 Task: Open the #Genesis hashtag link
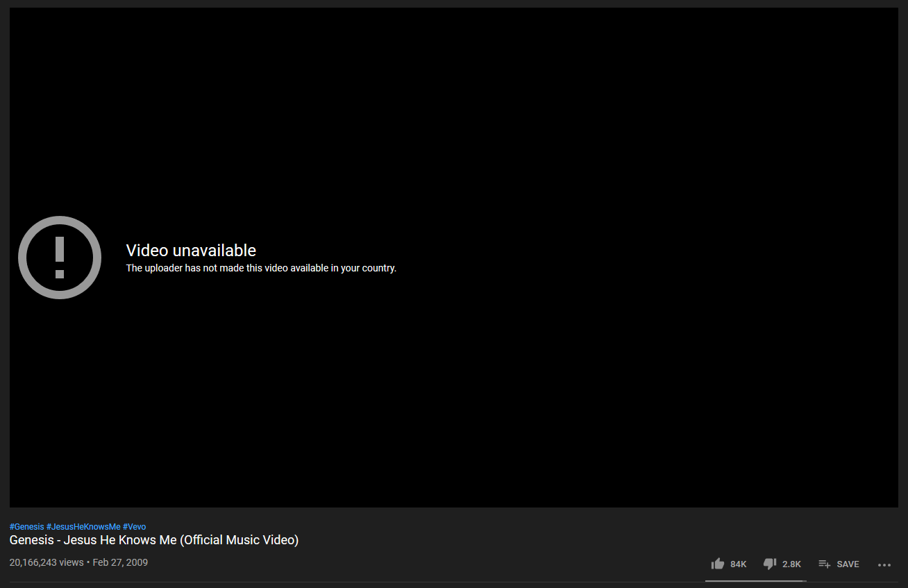tap(26, 527)
